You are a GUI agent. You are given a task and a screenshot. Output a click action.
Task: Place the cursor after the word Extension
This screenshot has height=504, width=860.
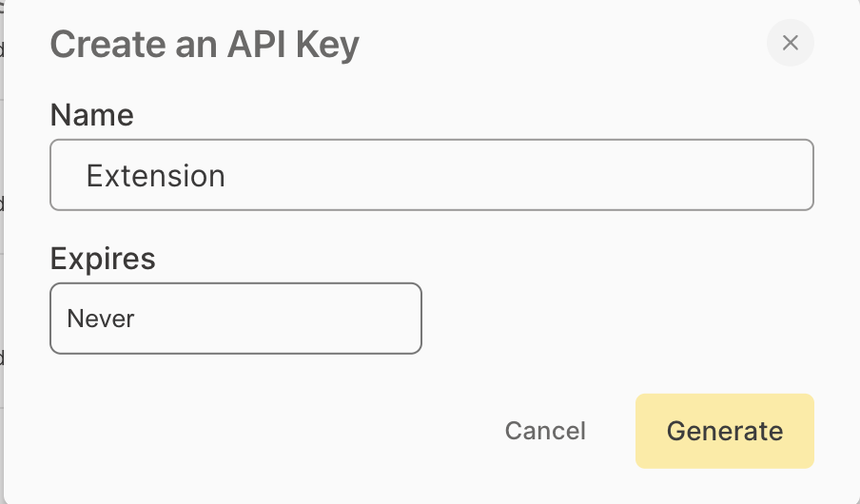pos(227,176)
